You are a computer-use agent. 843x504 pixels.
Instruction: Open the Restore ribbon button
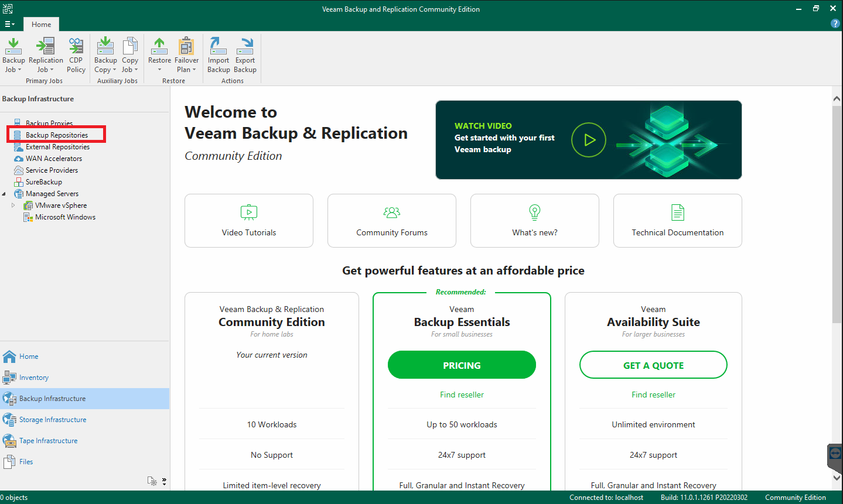[x=159, y=55]
